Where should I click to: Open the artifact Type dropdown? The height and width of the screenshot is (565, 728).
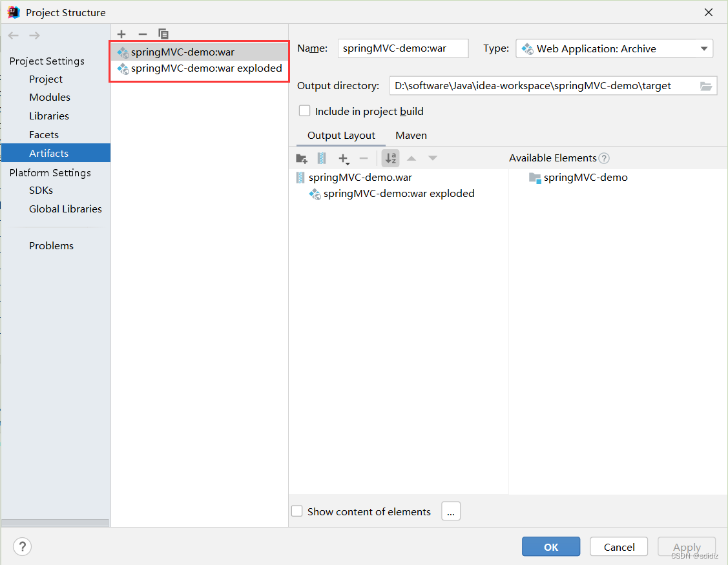point(614,48)
